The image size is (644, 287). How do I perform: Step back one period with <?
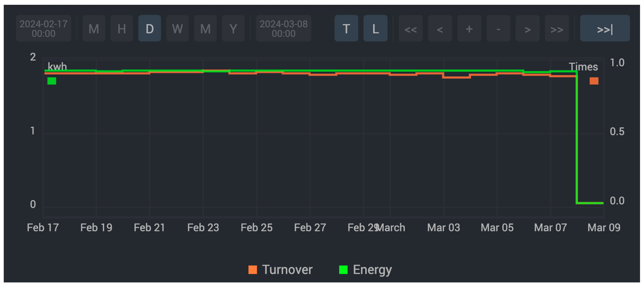tap(440, 28)
